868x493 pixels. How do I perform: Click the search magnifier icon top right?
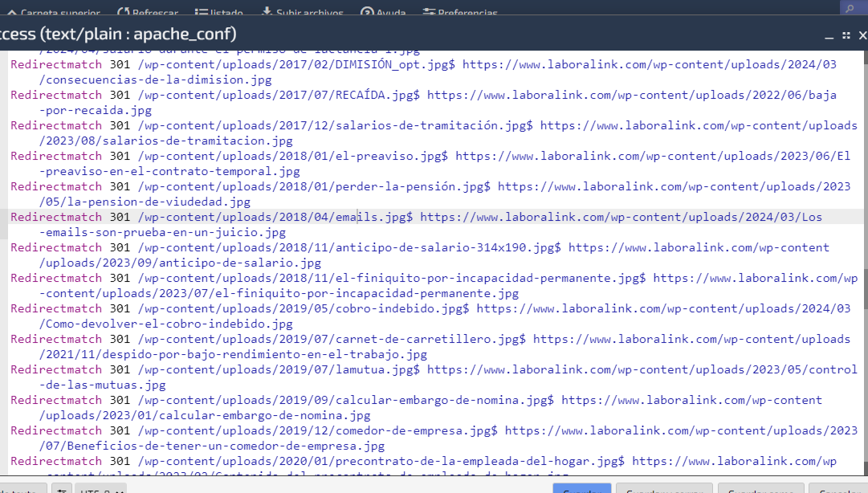[x=850, y=8]
